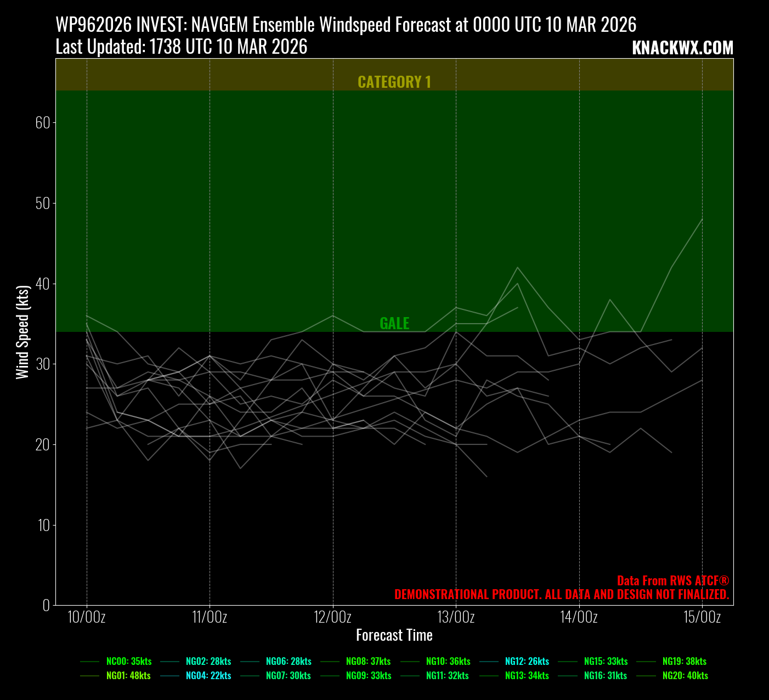
Task: Click the NG04: 22kts legend label
Action: 208,676
